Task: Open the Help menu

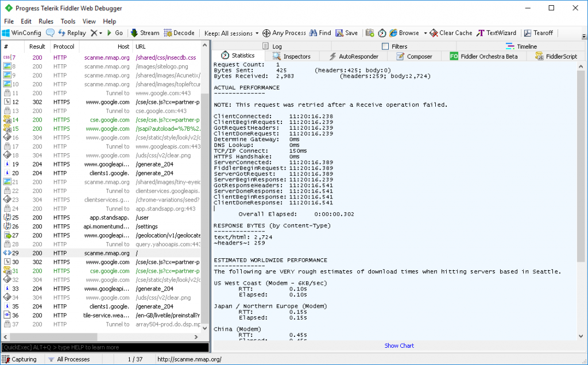Action: [x=110, y=21]
